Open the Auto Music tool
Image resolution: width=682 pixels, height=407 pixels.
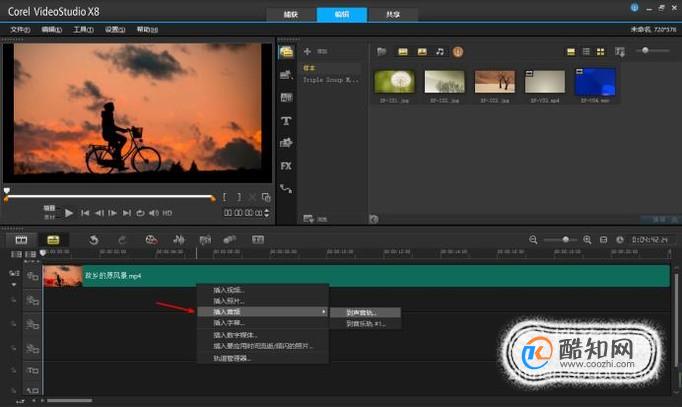coord(205,240)
